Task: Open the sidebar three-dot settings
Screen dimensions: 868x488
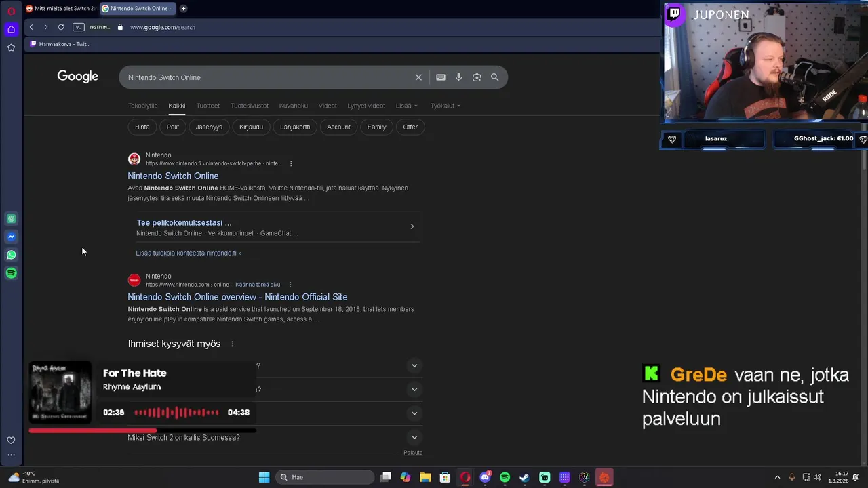Action: point(11,455)
